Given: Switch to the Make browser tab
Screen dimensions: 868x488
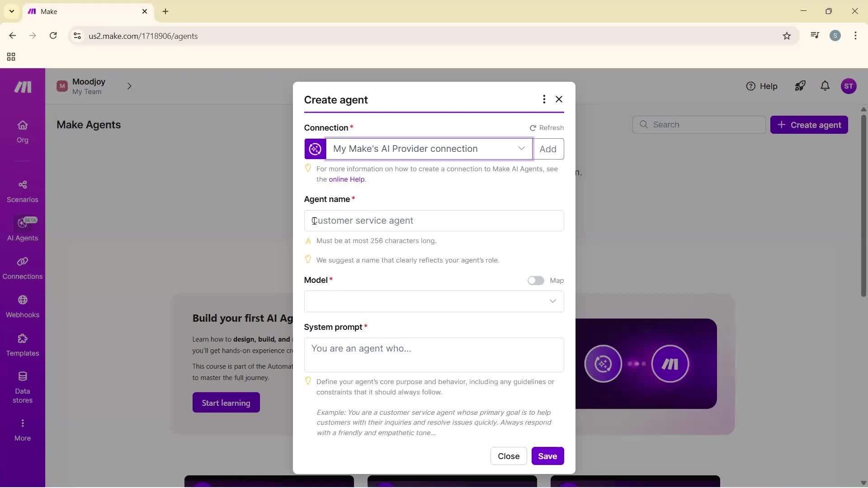Looking at the screenshot, I should tap(81, 11).
